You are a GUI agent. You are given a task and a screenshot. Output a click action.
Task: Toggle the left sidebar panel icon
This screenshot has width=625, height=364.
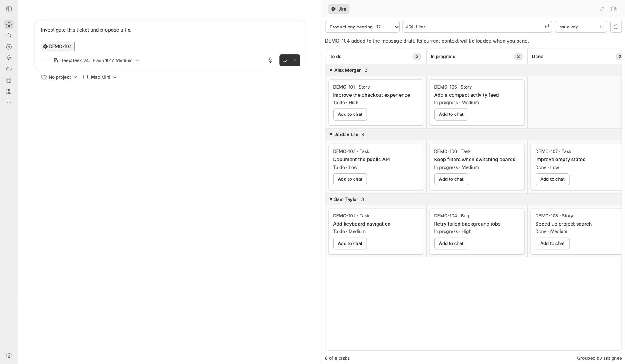(9, 9)
